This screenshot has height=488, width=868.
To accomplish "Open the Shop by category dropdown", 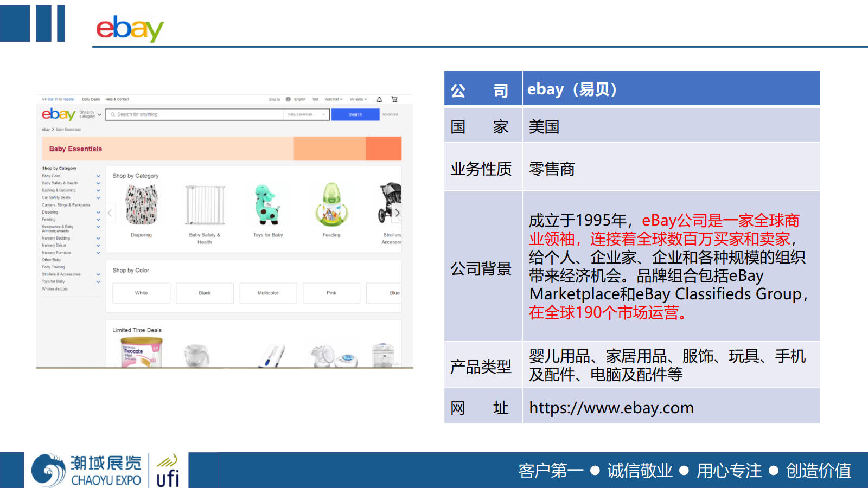I will 91,114.
